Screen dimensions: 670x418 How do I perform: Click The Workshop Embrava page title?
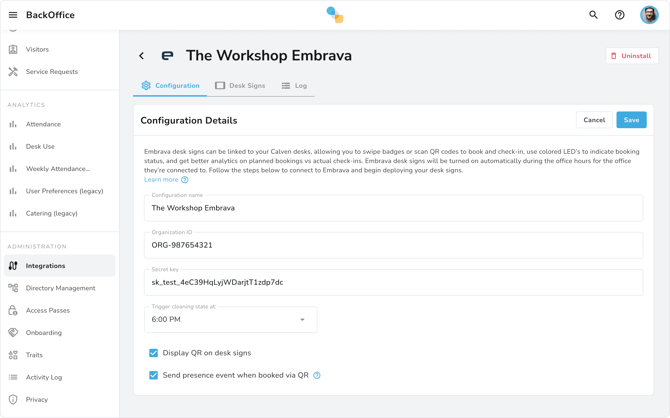pos(269,56)
